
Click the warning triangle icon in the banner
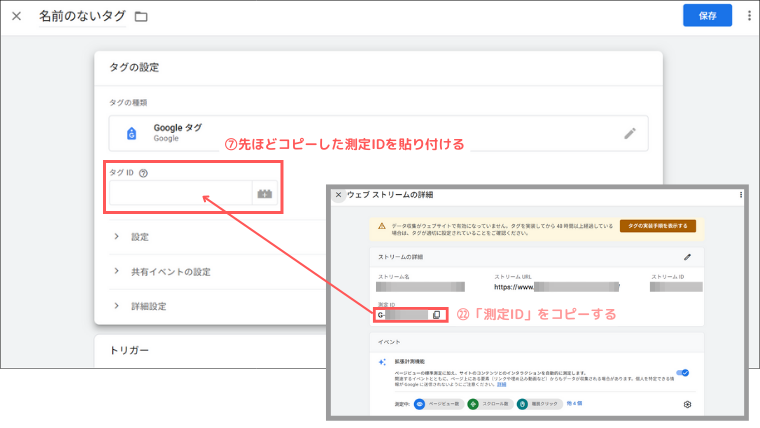[382, 226]
